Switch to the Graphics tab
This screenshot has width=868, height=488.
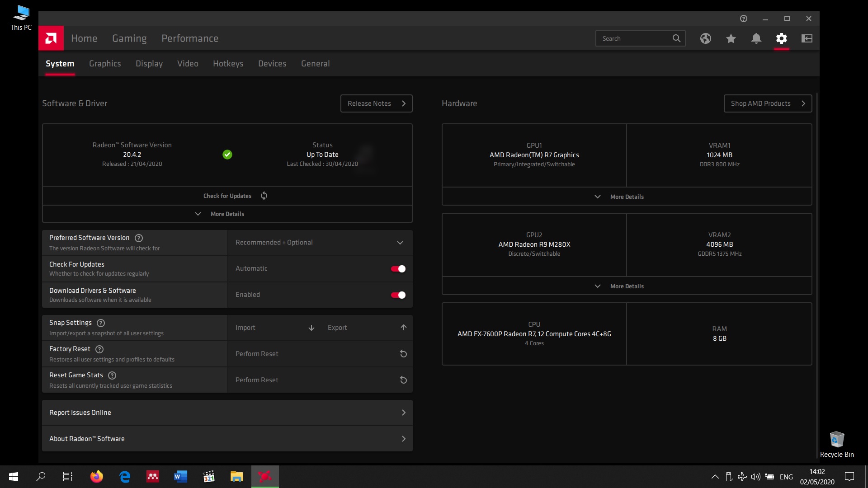(x=105, y=64)
